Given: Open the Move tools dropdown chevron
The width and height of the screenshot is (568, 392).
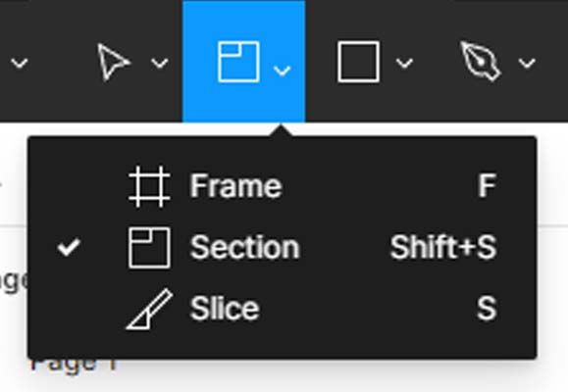Looking at the screenshot, I should point(159,63).
